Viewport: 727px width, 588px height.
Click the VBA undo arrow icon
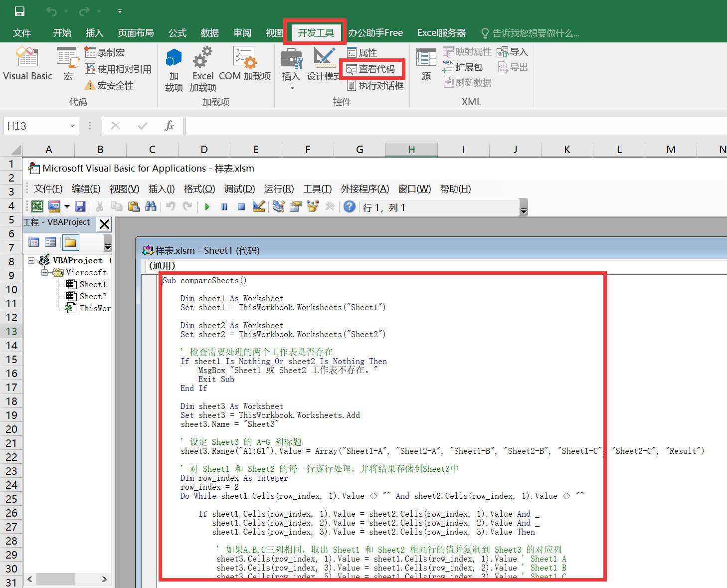(x=171, y=206)
